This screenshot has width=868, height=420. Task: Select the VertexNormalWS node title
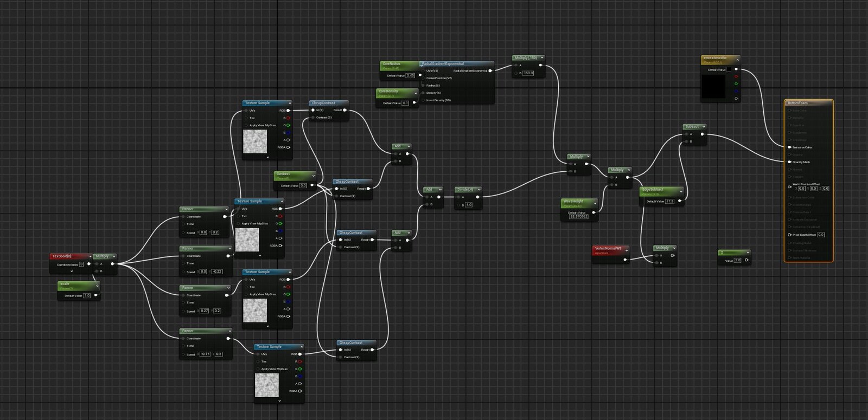608,248
